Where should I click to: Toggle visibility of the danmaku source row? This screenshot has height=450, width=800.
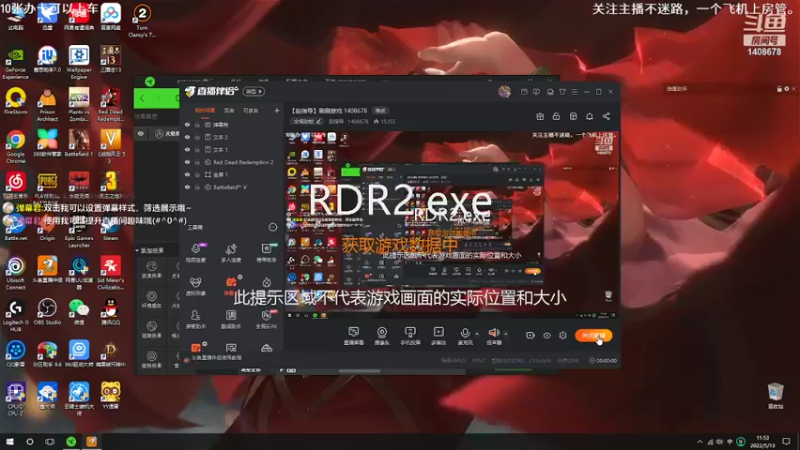point(187,124)
